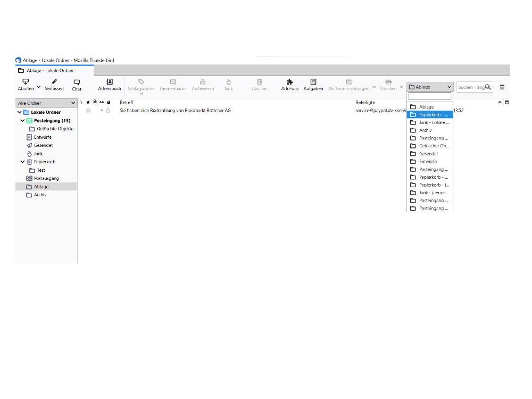The image size is (532, 399).
Task: Choose Archiv in the folder dropdown list
Action: 430,130
